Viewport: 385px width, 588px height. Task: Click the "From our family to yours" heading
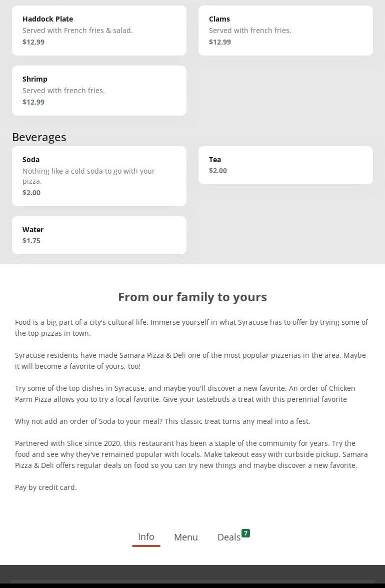coord(192,297)
